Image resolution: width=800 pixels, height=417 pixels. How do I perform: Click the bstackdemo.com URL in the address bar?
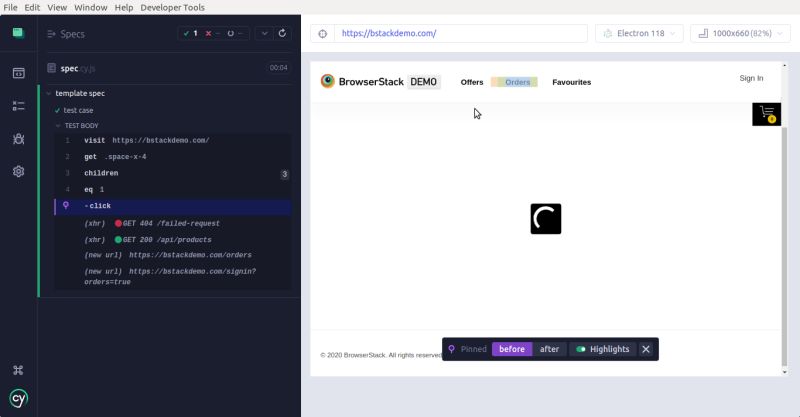point(389,33)
